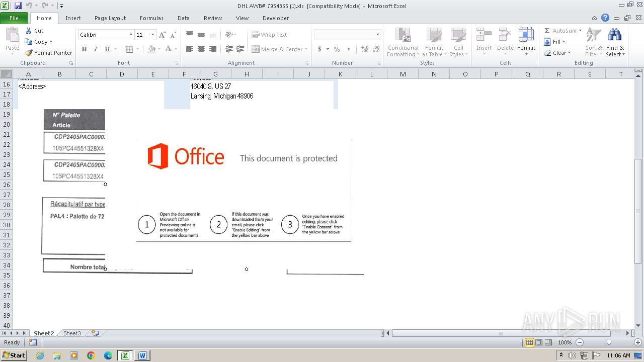Select the Sheet3 worksheet tab
Image resolution: width=644 pixels, height=362 pixels.
tap(72, 333)
